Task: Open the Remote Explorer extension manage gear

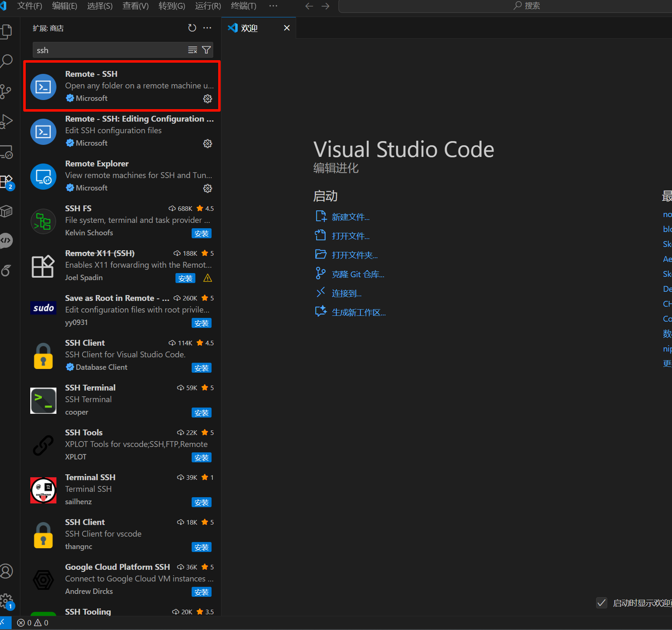Action: coord(207,188)
